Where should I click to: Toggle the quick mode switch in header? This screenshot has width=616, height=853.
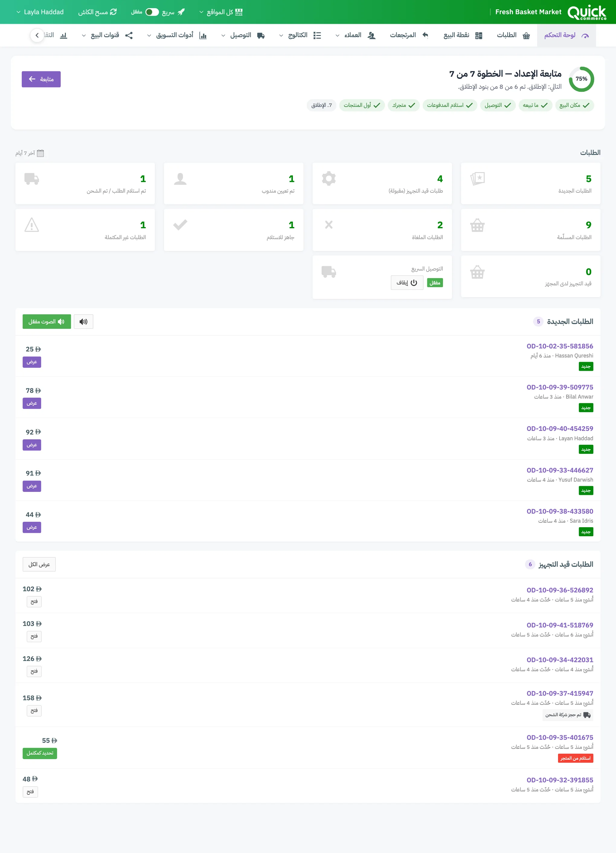(152, 12)
